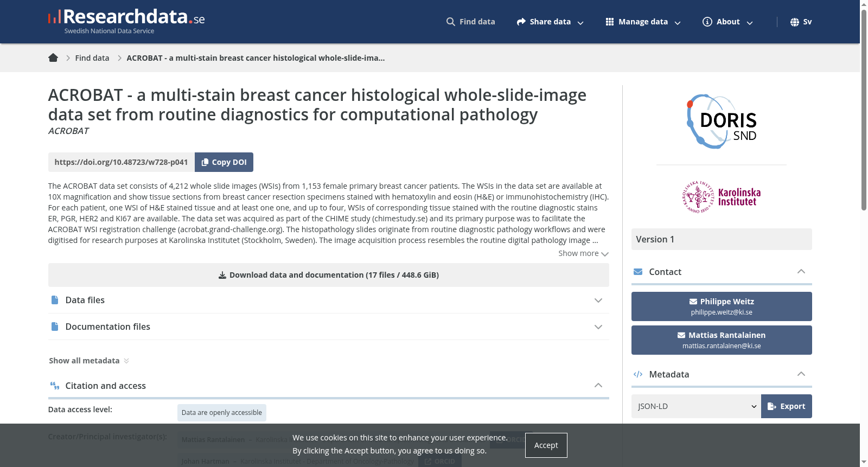
Task: Open Share data menu
Action: point(550,22)
